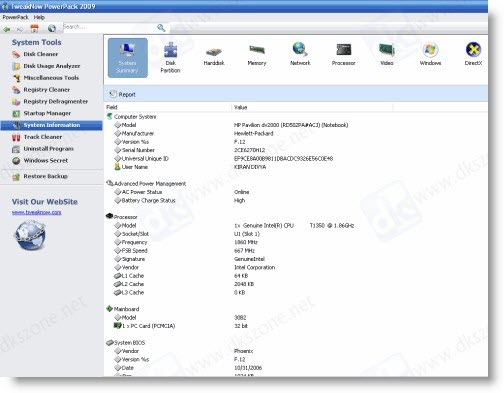The image size is (504, 393).
Task: Open the System Summary icon tab
Action: click(x=128, y=58)
